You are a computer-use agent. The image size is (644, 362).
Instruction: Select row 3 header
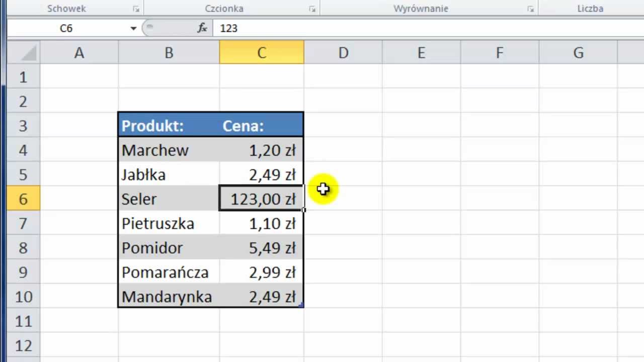[24, 125]
